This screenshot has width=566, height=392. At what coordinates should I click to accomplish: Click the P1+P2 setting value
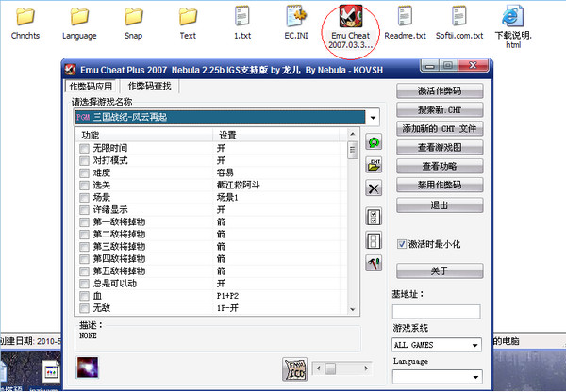[x=227, y=296]
